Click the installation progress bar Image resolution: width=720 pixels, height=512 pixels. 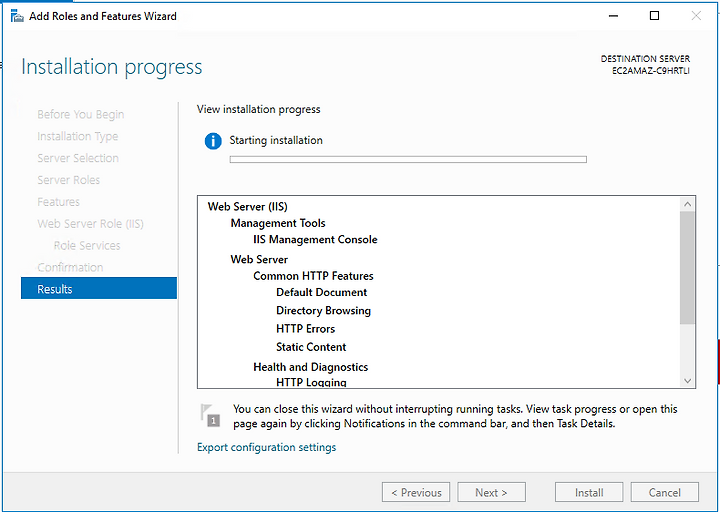click(x=408, y=159)
